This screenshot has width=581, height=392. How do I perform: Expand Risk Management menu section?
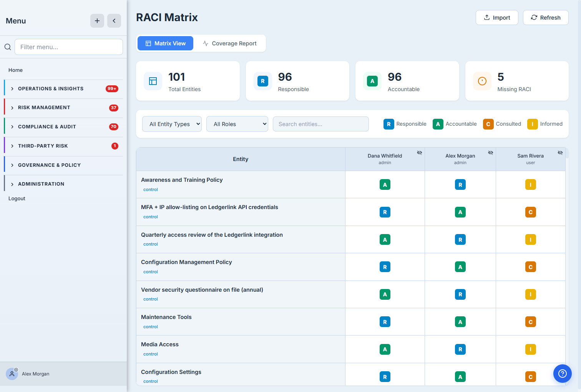[63, 108]
